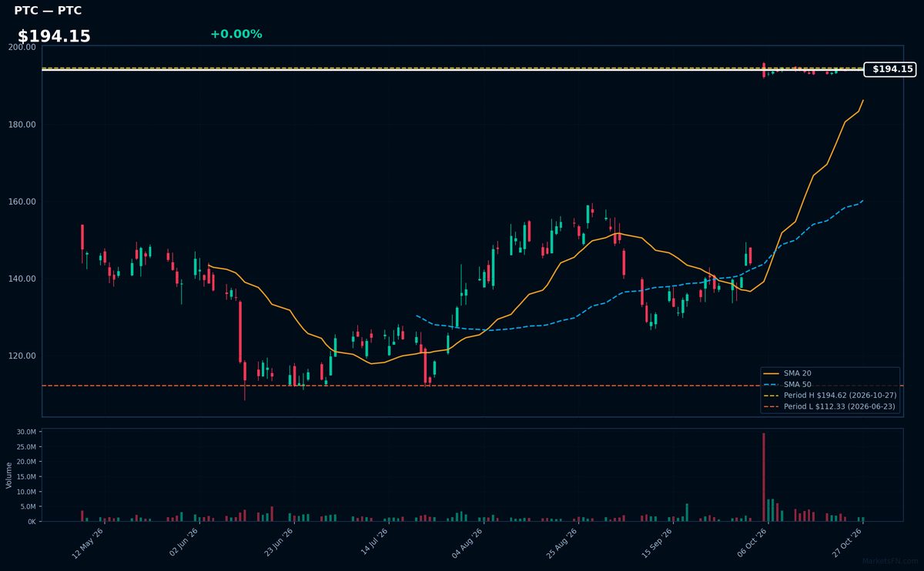Click the 10.0M volume axis label
The height and width of the screenshot is (571, 924).
25,492
